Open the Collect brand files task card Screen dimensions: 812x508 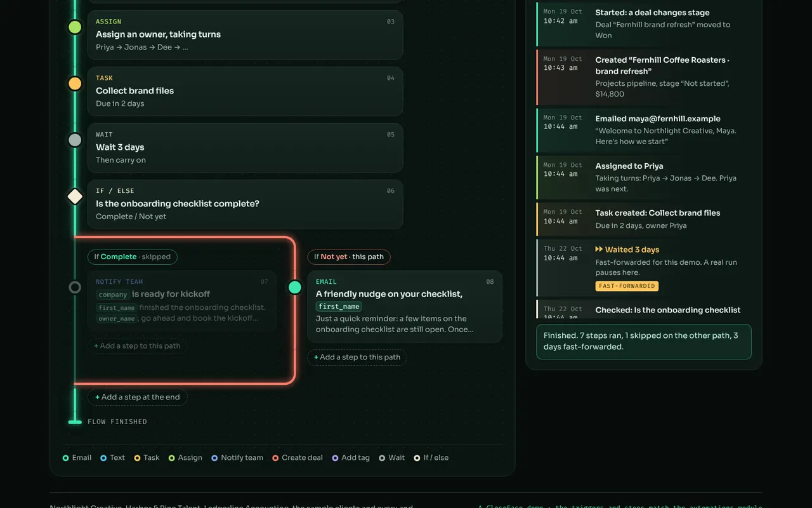coord(245,91)
